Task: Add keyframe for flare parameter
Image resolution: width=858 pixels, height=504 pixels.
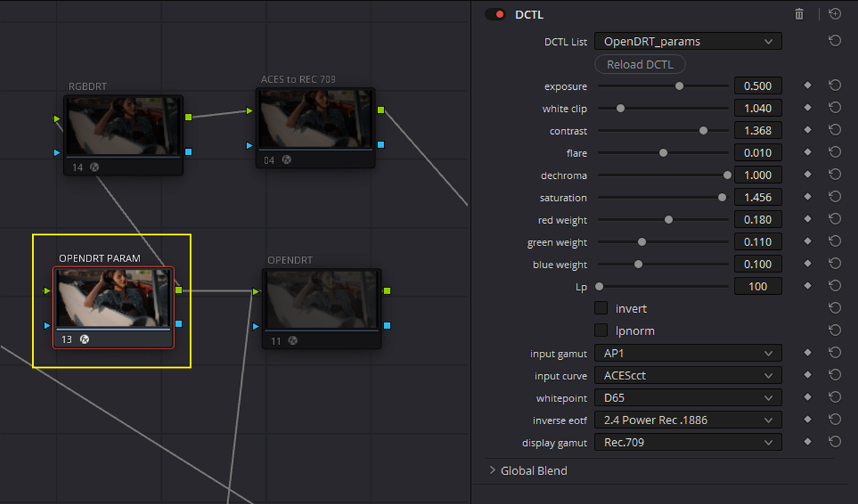Action: tap(808, 152)
